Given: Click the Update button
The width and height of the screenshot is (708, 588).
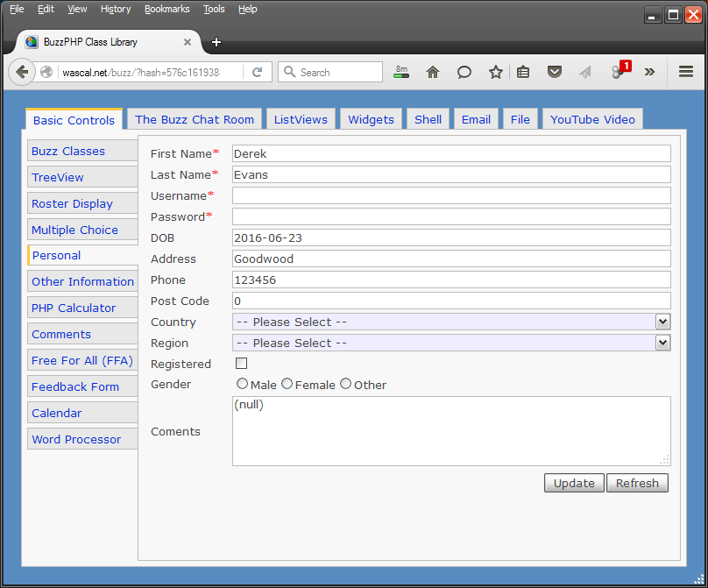Looking at the screenshot, I should coord(573,483).
